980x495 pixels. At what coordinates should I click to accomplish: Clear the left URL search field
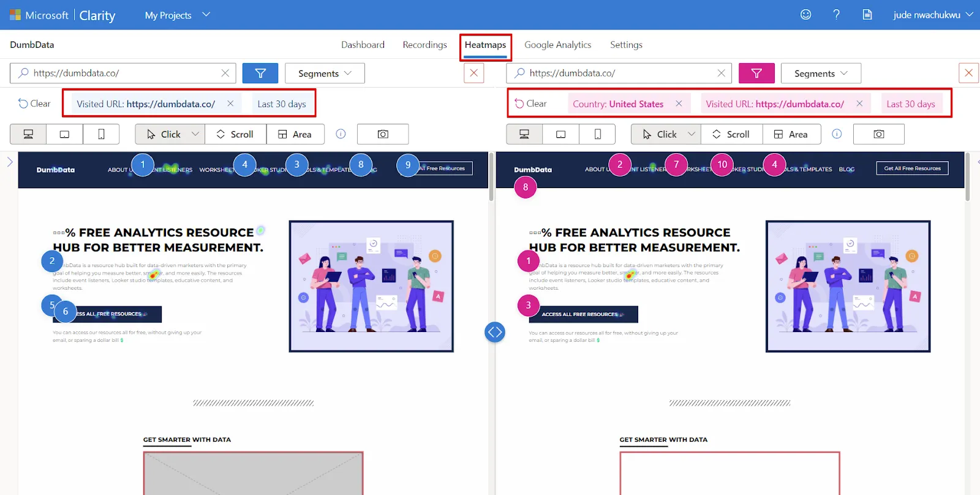tap(225, 73)
